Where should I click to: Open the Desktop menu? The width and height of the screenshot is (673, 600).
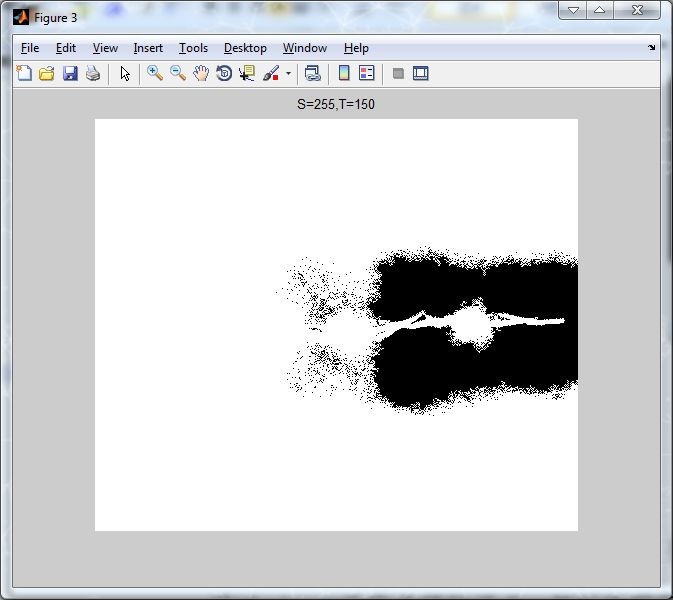click(x=245, y=48)
